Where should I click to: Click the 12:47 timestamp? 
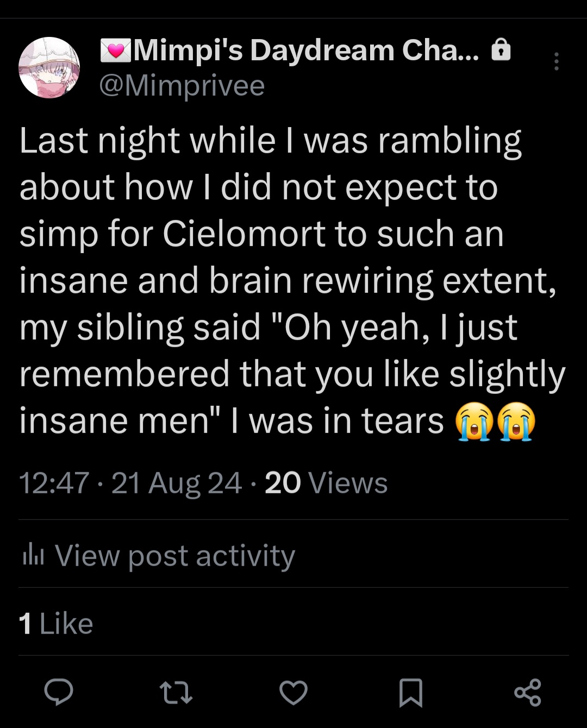coord(54,482)
